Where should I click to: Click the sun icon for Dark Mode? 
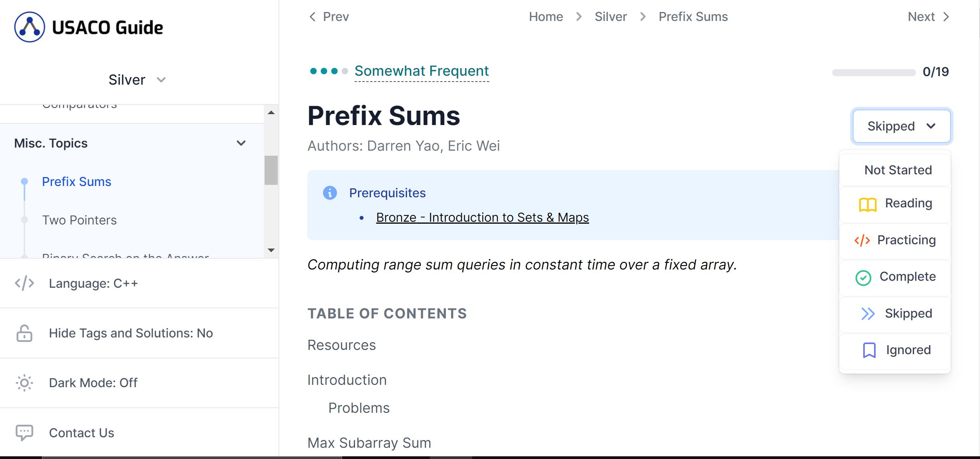pyautogui.click(x=24, y=383)
